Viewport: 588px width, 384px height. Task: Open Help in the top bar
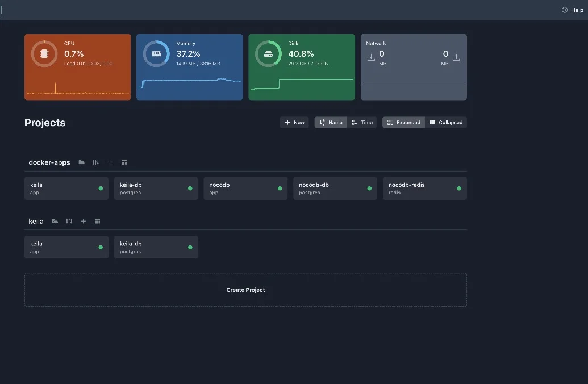pyautogui.click(x=572, y=10)
